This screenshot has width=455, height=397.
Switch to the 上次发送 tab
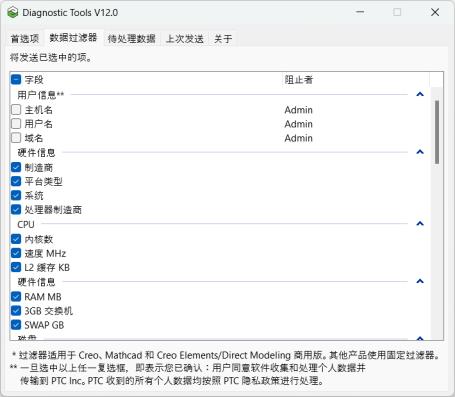[x=185, y=39]
